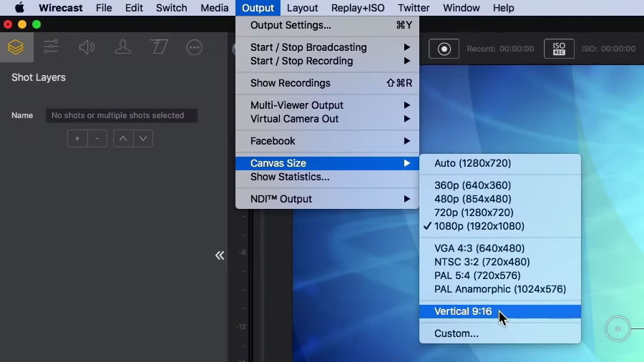This screenshot has width=644, height=362.
Task: Expand the Start / Stop Recording submenu
Action: [x=327, y=61]
